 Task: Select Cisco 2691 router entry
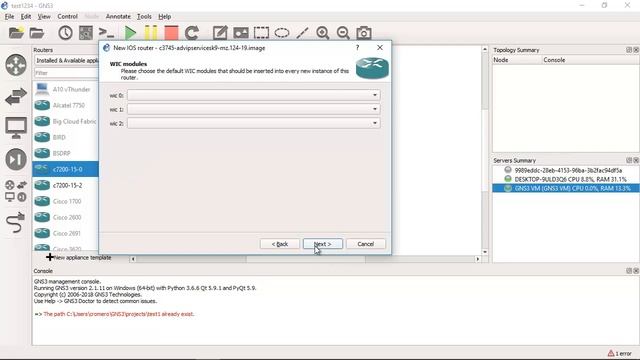65,233
